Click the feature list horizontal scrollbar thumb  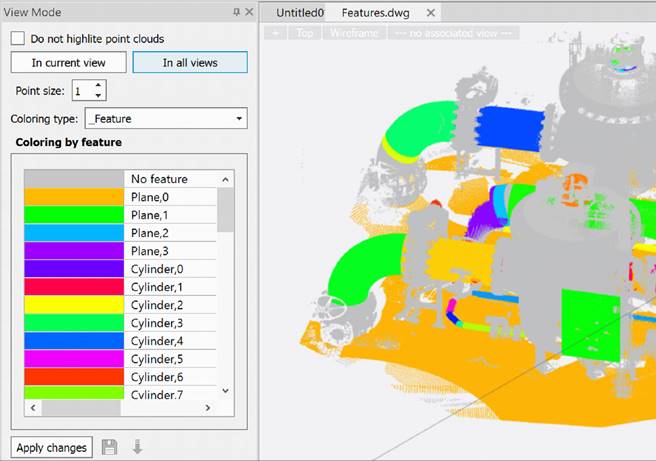pyautogui.click(x=81, y=407)
